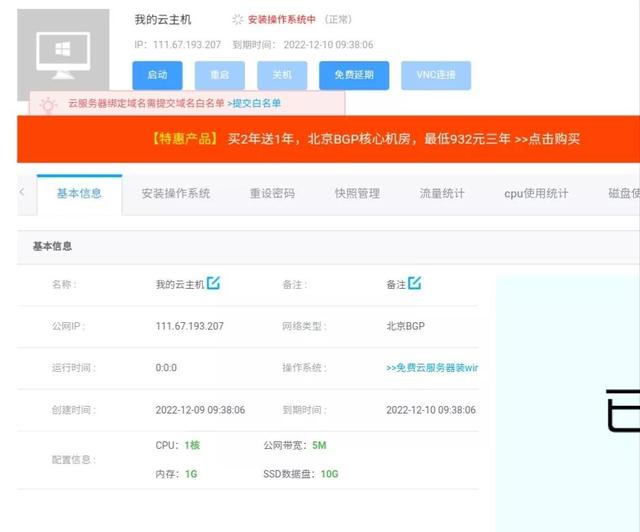Click the 特惠产品 orange promotion banner
Image resolution: width=640 pixels, height=532 pixels.
(x=329, y=139)
